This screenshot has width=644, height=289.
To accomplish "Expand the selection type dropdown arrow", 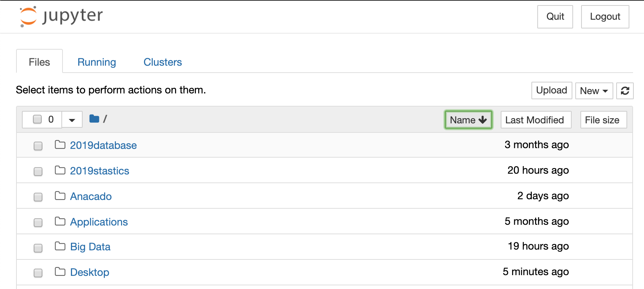I will pyautogui.click(x=72, y=120).
